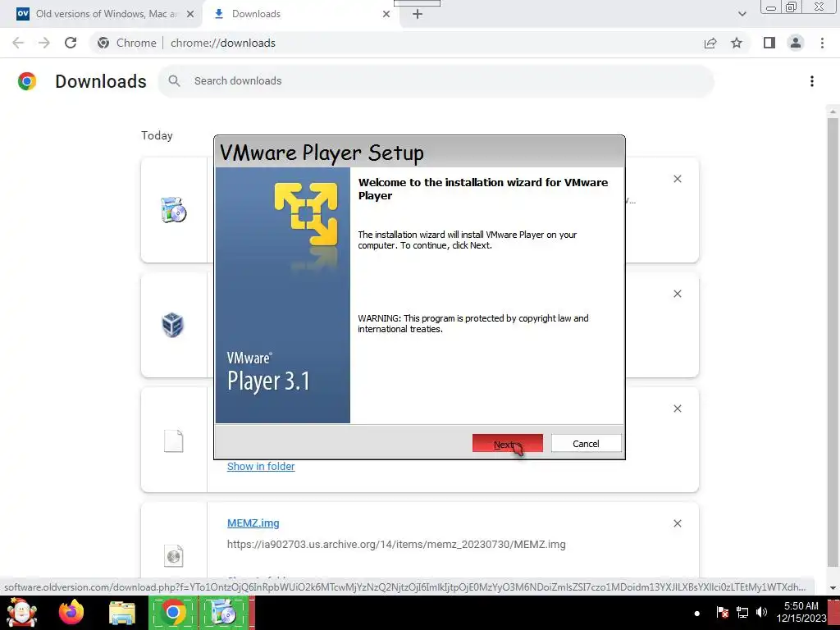Click the VMware installer file icon
Image resolution: width=840 pixels, height=630 pixels.
tap(174, 209)
